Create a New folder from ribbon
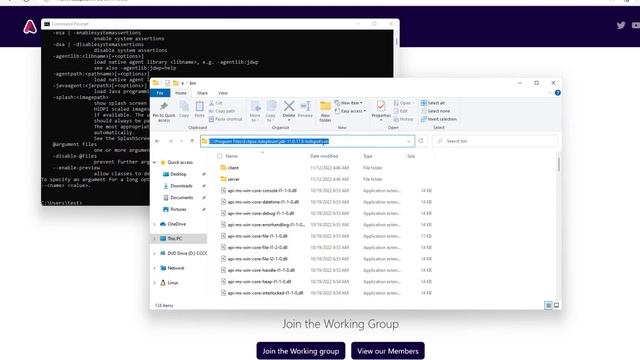This screenshot has width=640, height=360. click(x=325, y=111)
